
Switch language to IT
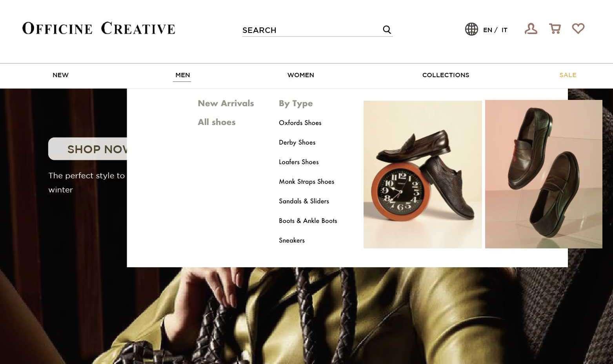[504, 30]
